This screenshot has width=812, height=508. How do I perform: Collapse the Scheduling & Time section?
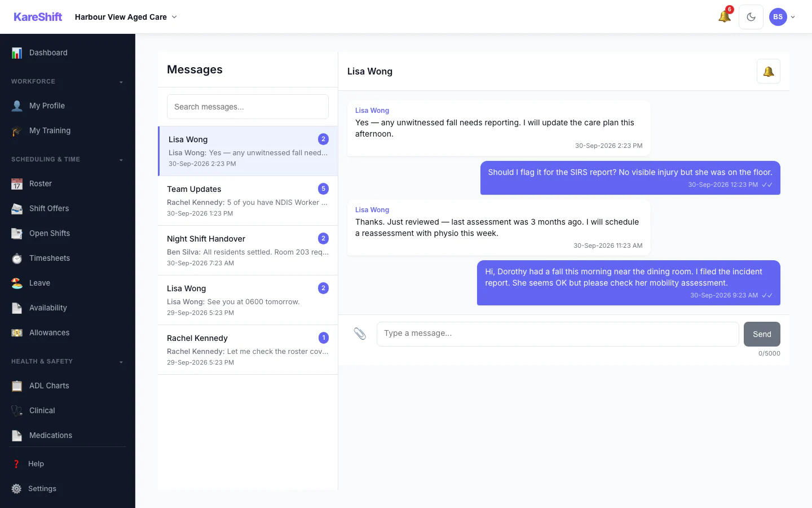(68, 160)
